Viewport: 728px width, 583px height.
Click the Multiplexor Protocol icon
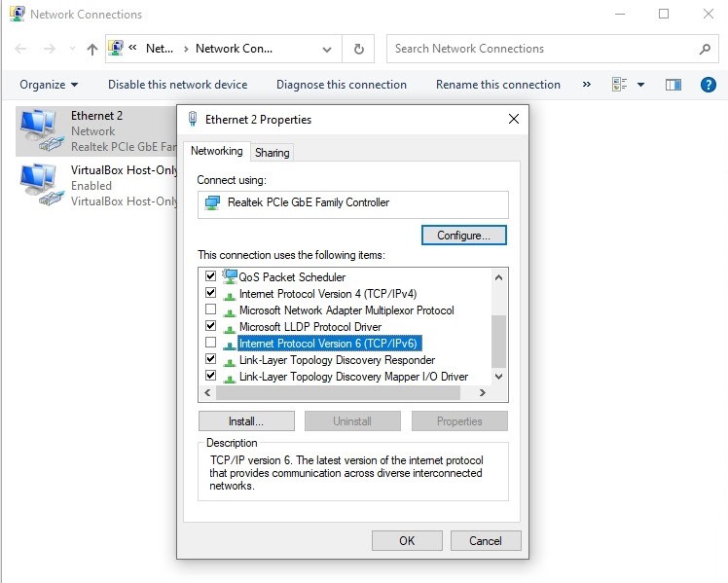[229, 312]
